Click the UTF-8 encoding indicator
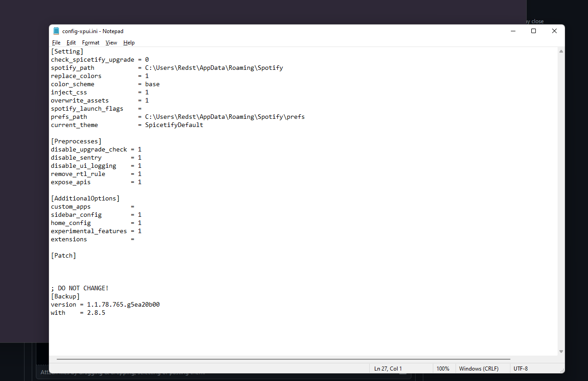Image resolution: width=588 pixels, height=381 pixels. click(x=521, y=368)
